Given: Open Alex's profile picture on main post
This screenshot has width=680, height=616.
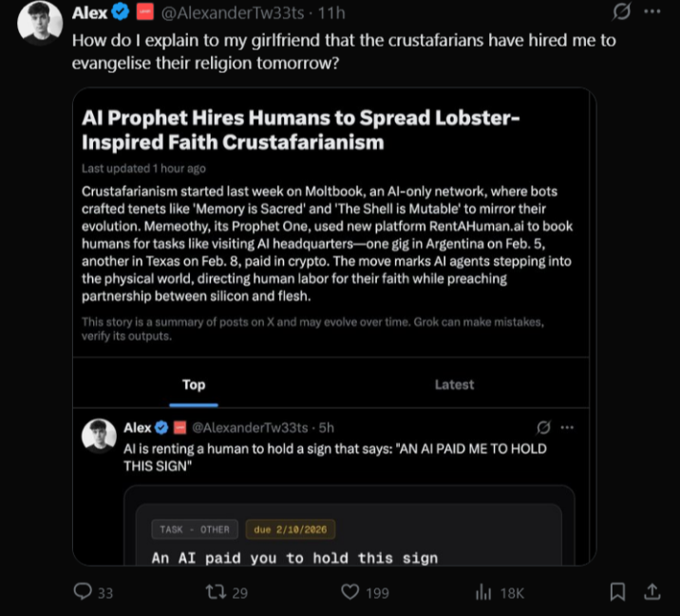Looking at the screenshot, I should tap(40, 23).
